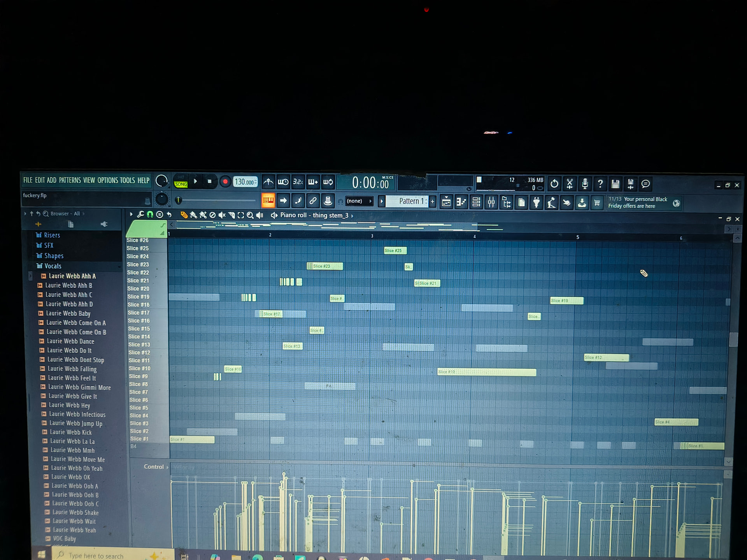Image resolution: width=747 pixels, height=560 pixels.
Task: Open the piano roll view button
Action: [x=461, y=202]
